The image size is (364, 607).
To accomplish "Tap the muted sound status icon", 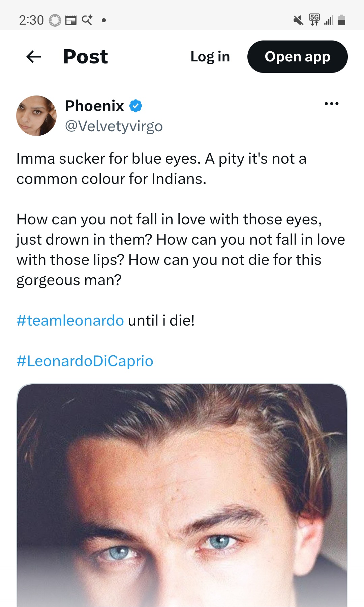I will pos(298,20).
